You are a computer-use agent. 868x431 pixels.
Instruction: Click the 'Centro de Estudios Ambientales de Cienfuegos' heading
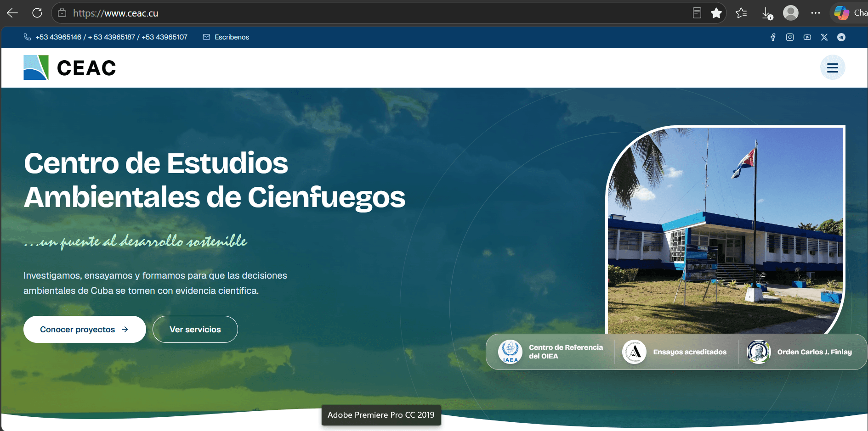[x=215, y=180]
